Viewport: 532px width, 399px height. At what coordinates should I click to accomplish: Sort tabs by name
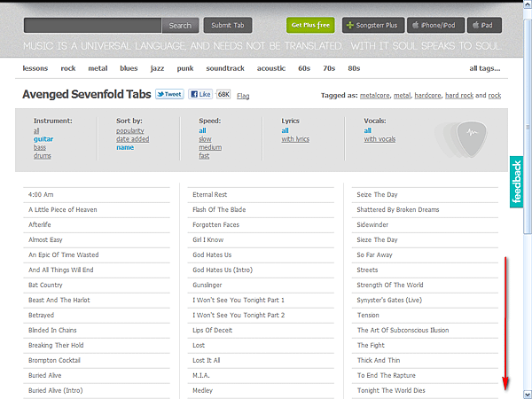pos(125,147)
